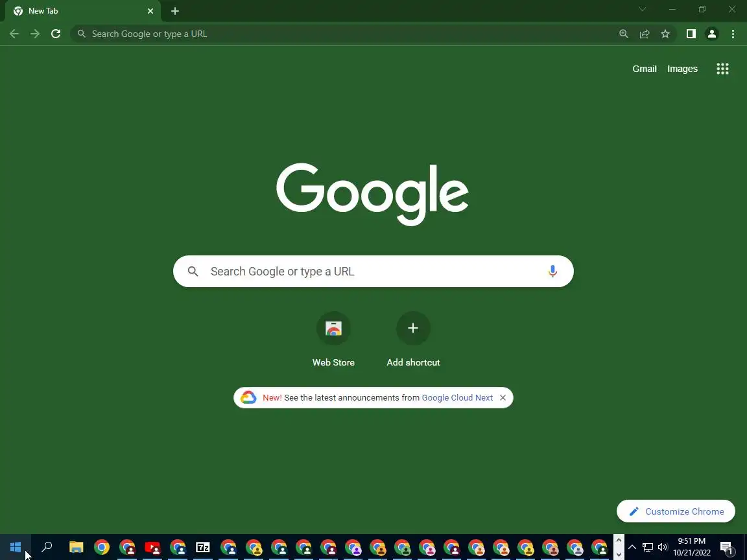Open Chrome's three-dot menu
The image size is (747, 560).
pyautogui.click(x=733, y=34)
